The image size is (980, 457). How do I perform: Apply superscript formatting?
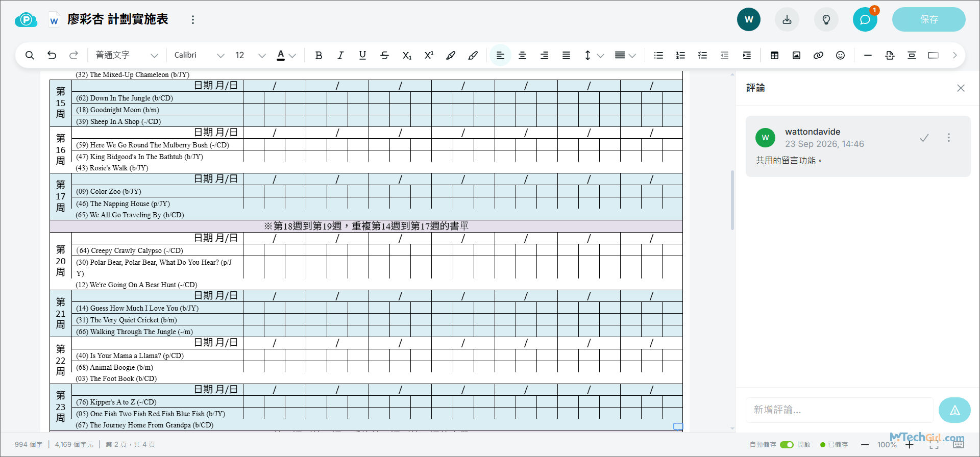[429, 55]
